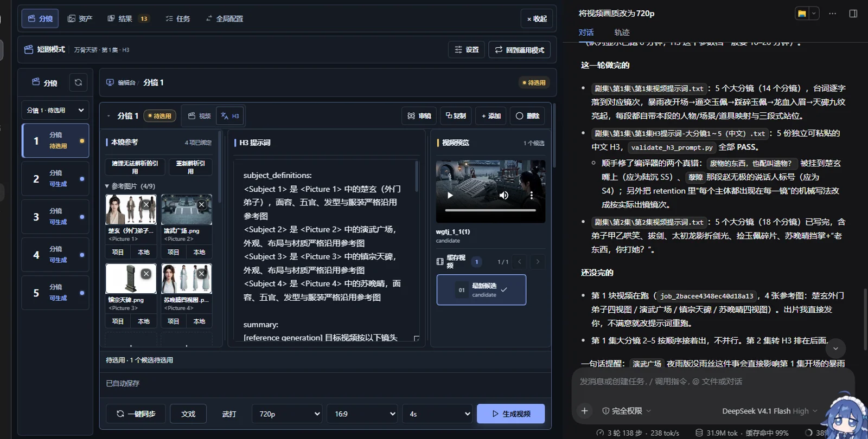Open the 任务 tab
Viewport: 868px width, 439px height.
pos(178,18)
